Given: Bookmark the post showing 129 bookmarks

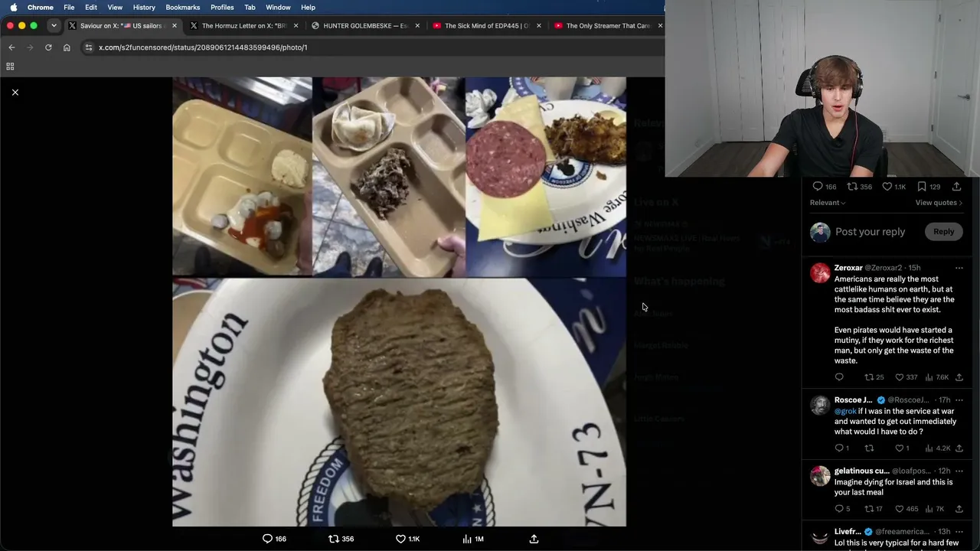Looking at the screenshot, I should click(929, 187).
